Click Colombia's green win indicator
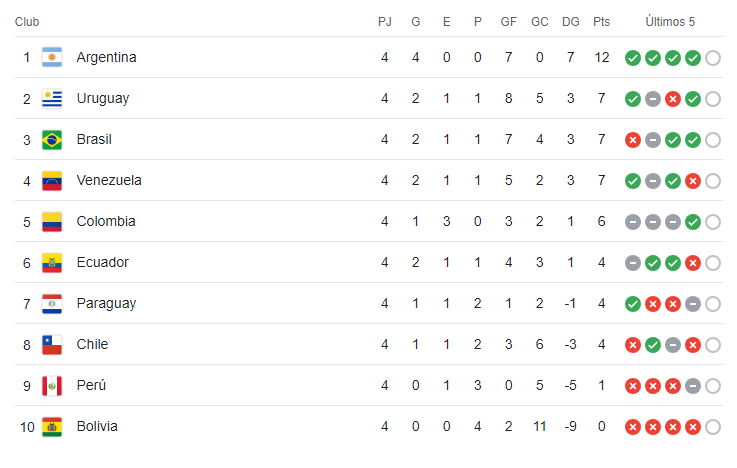 (x=693, y=222)
